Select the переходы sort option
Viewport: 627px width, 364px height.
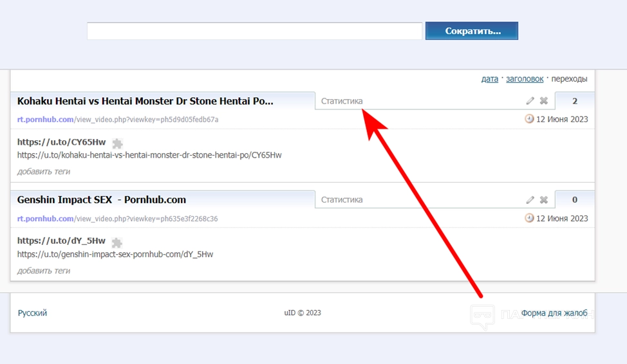tap(569, 78)
